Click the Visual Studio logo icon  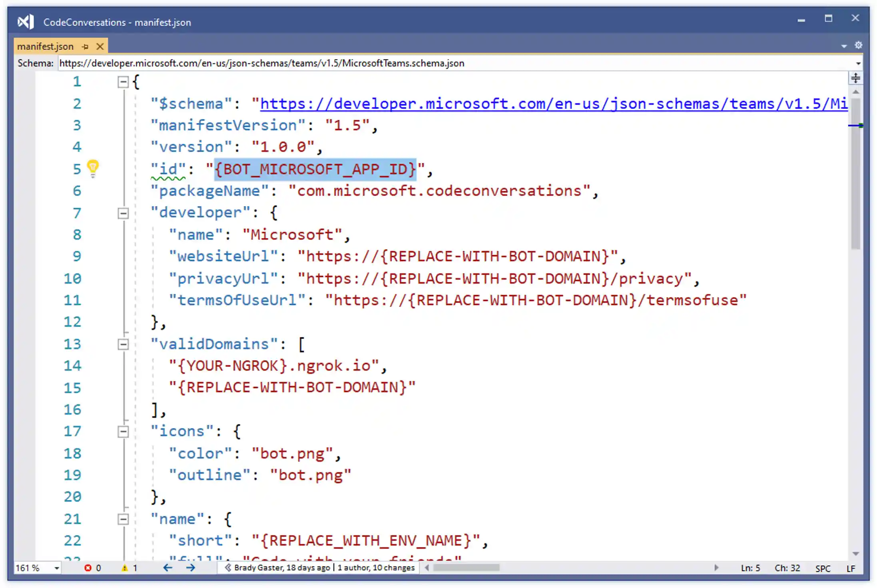point(26,22)
